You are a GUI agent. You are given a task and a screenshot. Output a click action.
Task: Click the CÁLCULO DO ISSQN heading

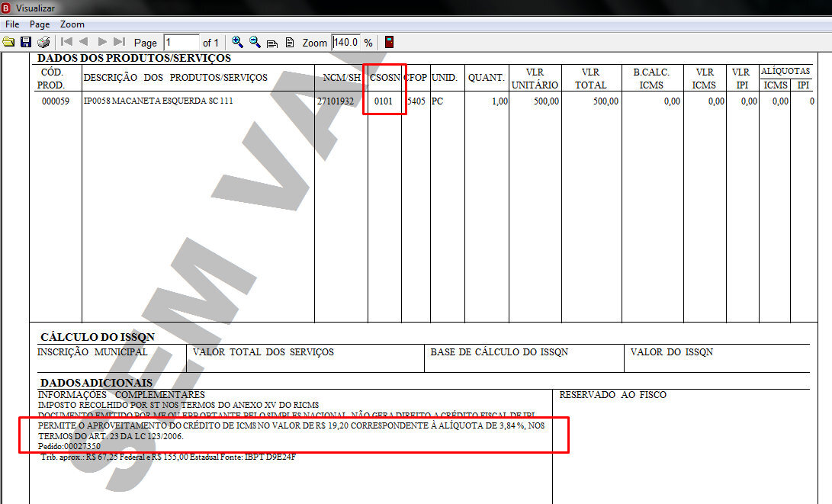pos(98,338)
